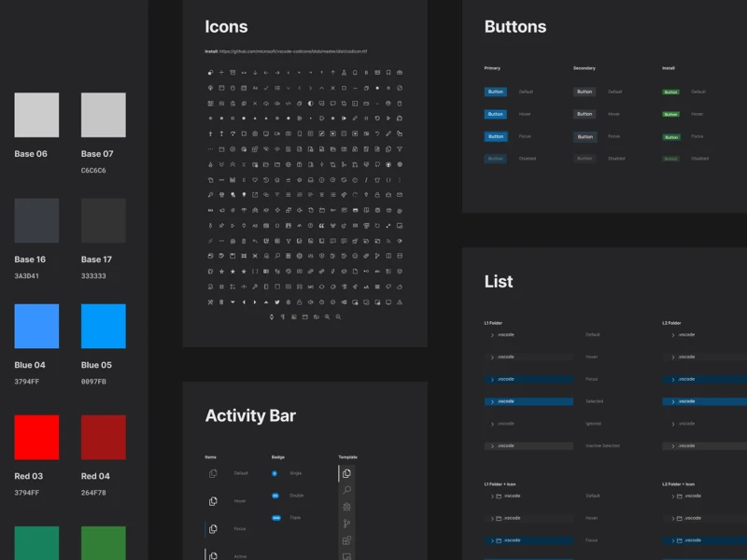Select the double quote mark icon
The width and height of the screenshot is (747, 560).
[321, 226]
